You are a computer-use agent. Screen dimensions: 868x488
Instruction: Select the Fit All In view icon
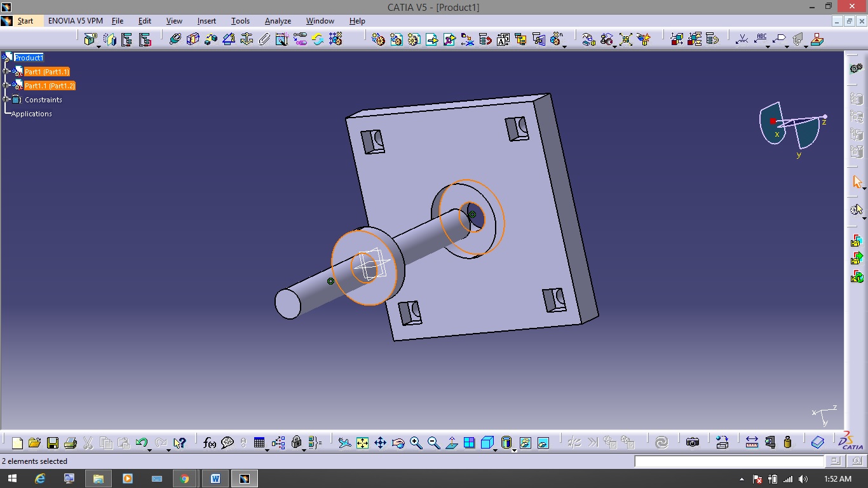362,442
